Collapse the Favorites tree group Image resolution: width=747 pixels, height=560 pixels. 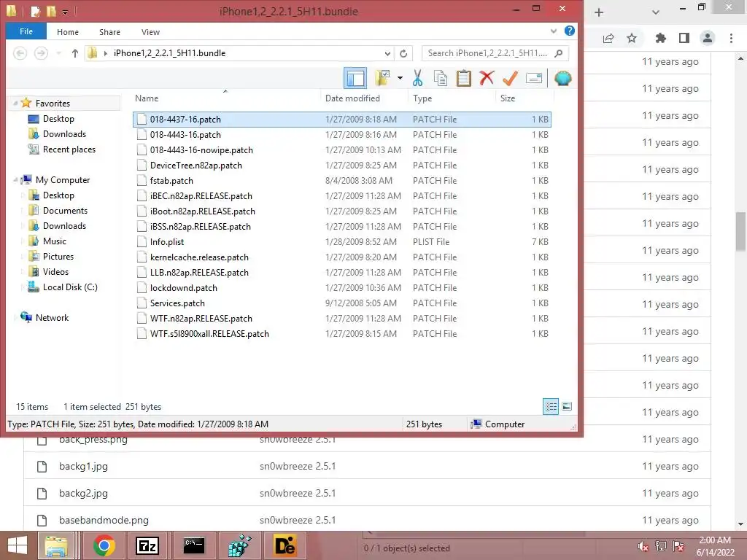(x=15, y=104)
